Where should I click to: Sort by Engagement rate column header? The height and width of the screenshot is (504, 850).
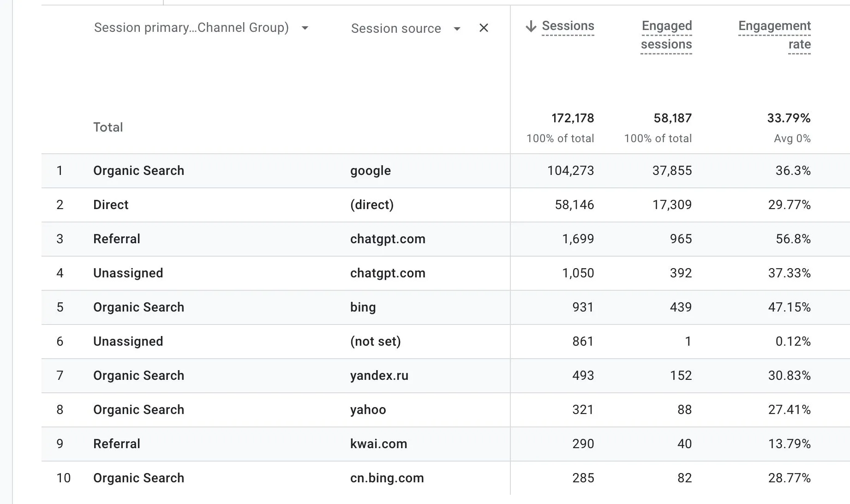click(774, 35)
